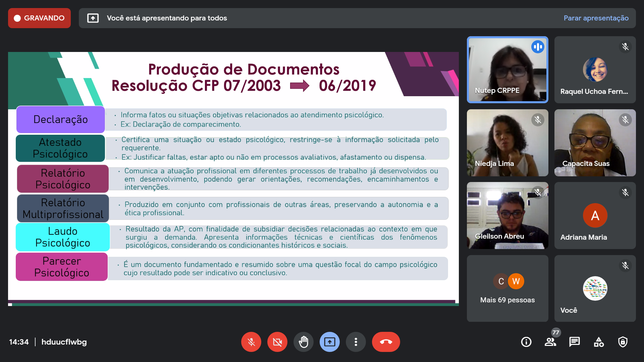Open the three-dot more options menu
644x362 pixels.
click(x=356, y=342)
